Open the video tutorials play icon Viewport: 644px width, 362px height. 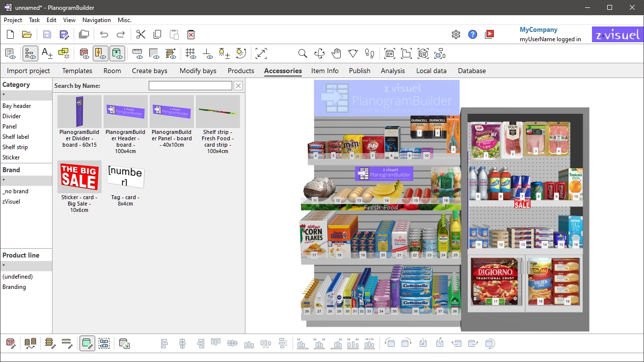click(489, 34)
